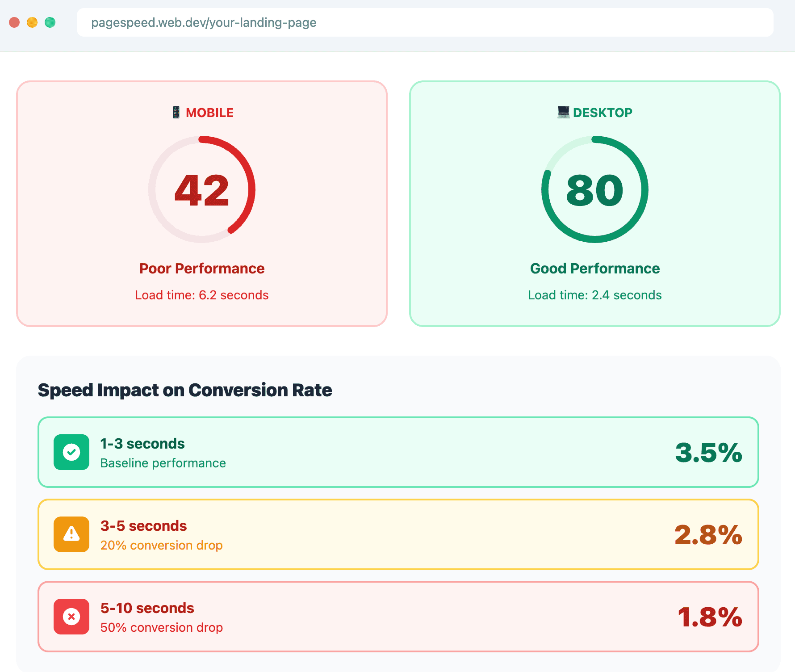Click the red browser traffic light dot

coord(15,22)
